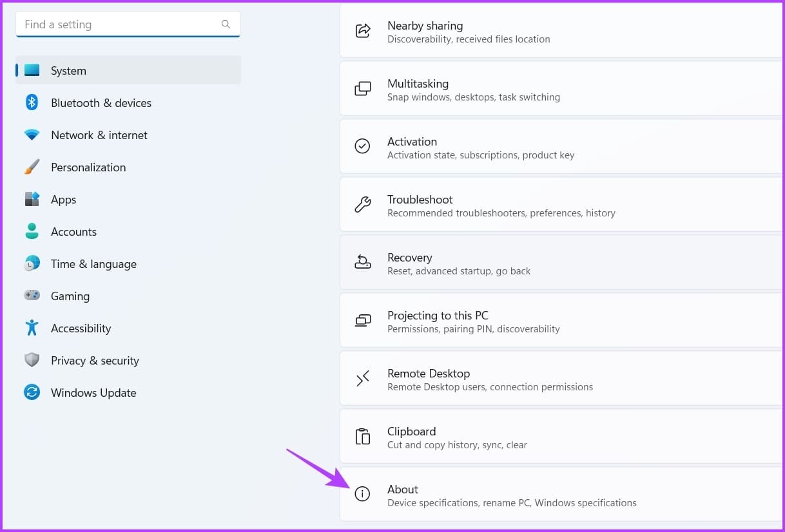Open the Remote Desktop title
This screenshot has height=532, width=785.
pyautogui.click(x=429, y=374)
